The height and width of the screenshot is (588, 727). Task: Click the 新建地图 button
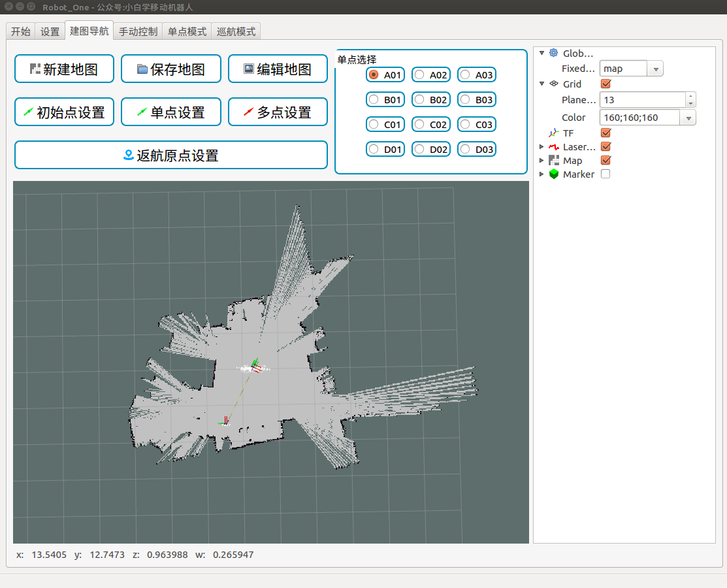64,69
